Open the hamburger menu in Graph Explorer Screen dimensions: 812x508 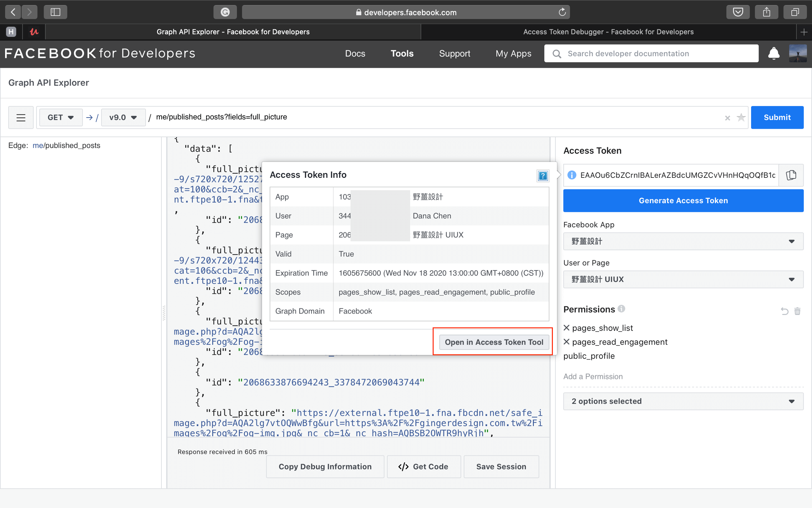tap(21, 118)
